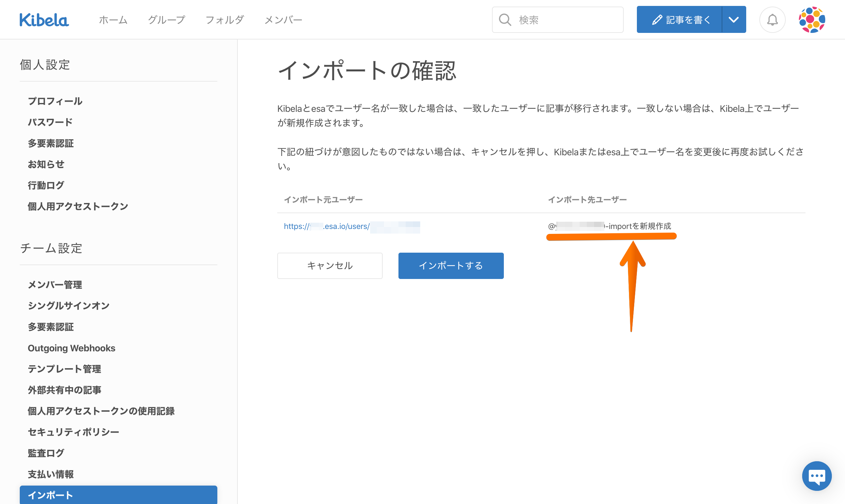This screenshot has width=845, height=504.
Task: Expand the 記事を書く dropdown arrow
Action: [x=733, y=20]
